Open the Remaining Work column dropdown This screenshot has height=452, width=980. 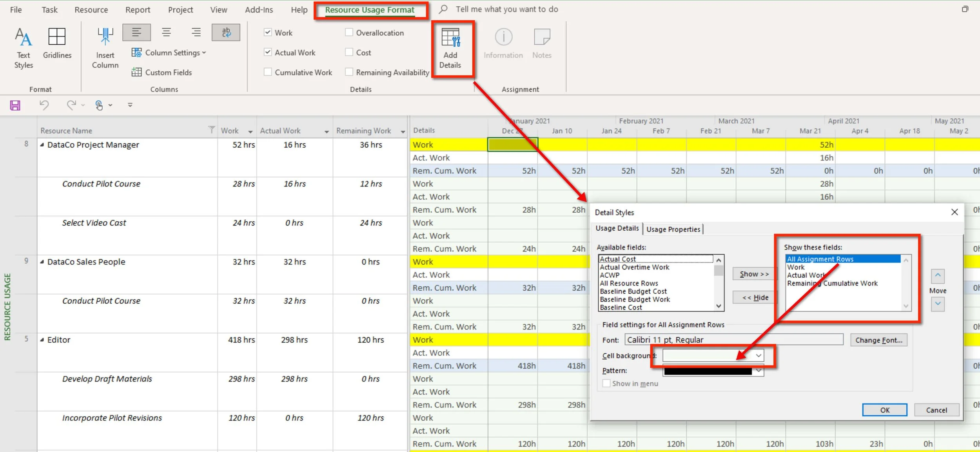[403, 132]
